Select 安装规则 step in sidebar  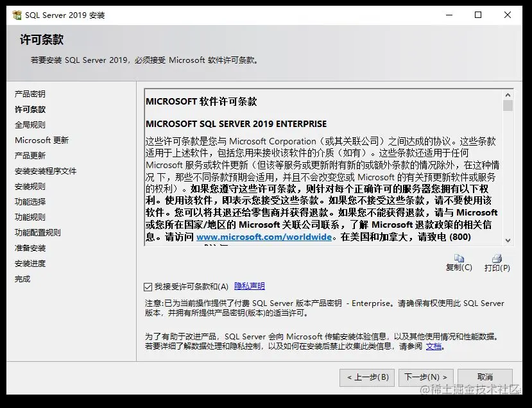point(30,187)
